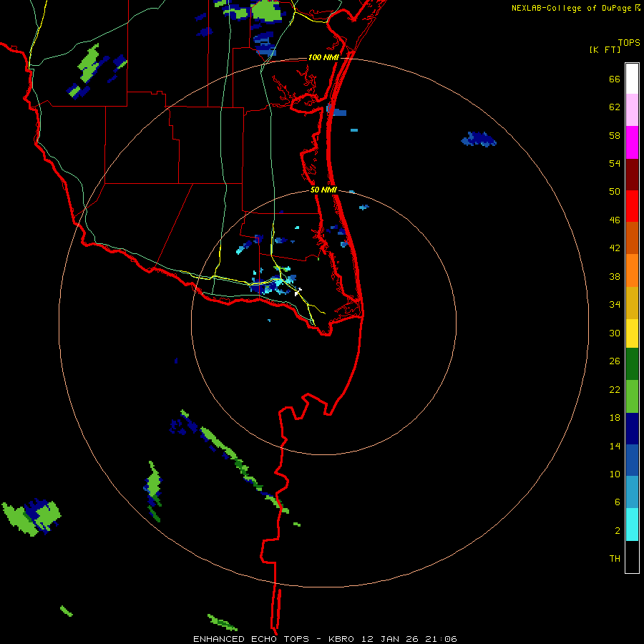
Task: Click the legend value '34'
Action: (615, 304)
